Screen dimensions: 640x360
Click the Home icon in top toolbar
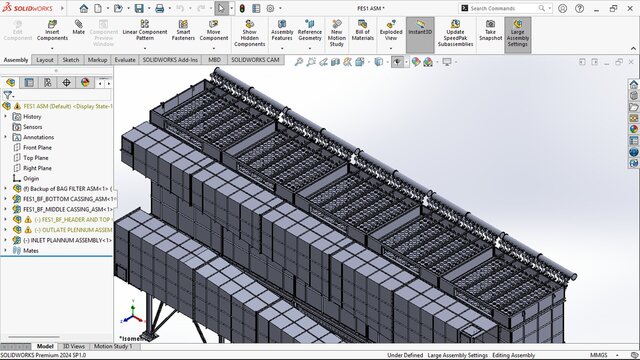pyautogui.click(x=84, y=8)
